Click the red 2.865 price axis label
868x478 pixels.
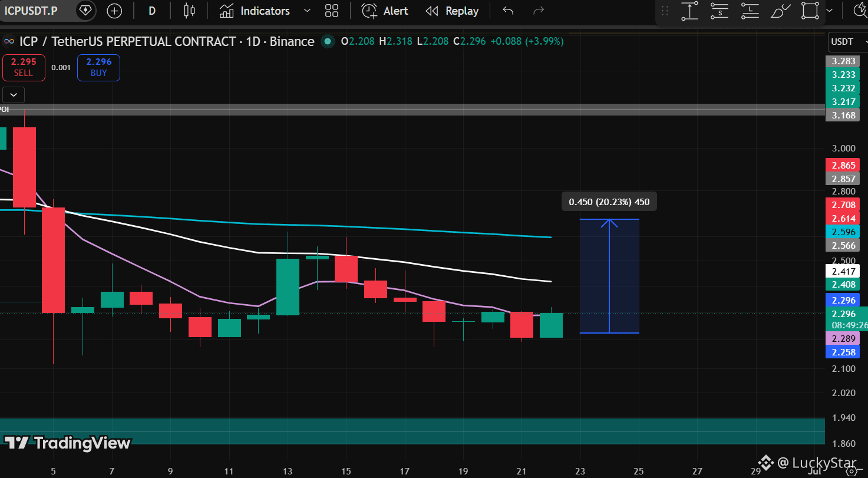coord(843,166)
